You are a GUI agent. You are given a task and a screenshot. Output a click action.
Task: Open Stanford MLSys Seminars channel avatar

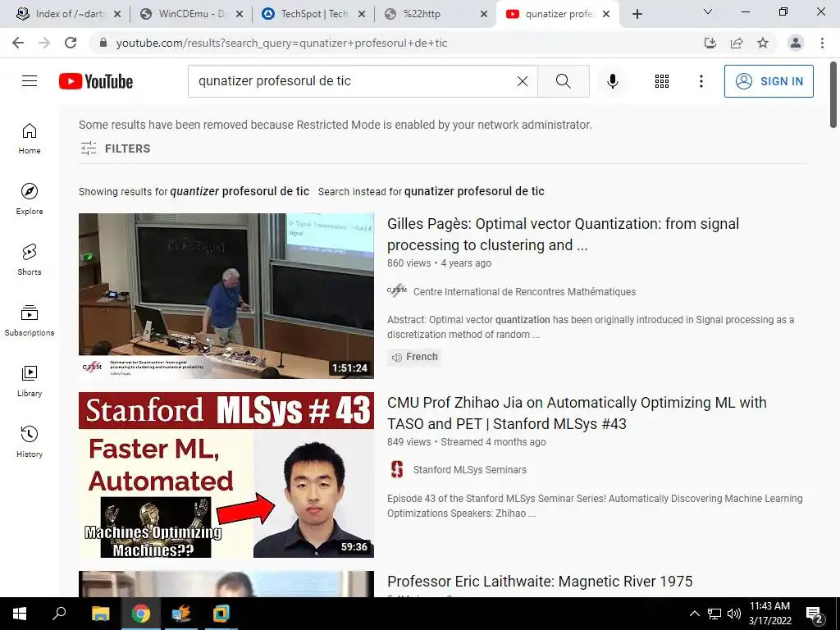pyautogui.click(x=397, y=469)
